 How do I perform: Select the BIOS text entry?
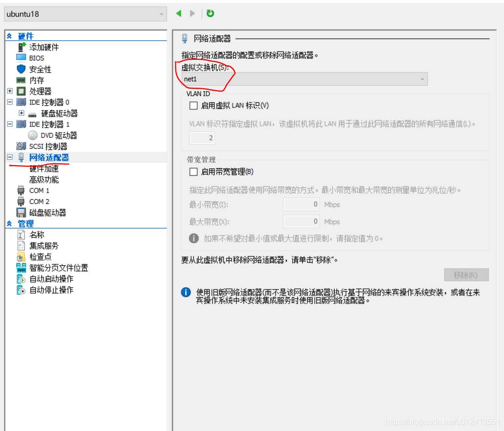click(x=37, y=58)
